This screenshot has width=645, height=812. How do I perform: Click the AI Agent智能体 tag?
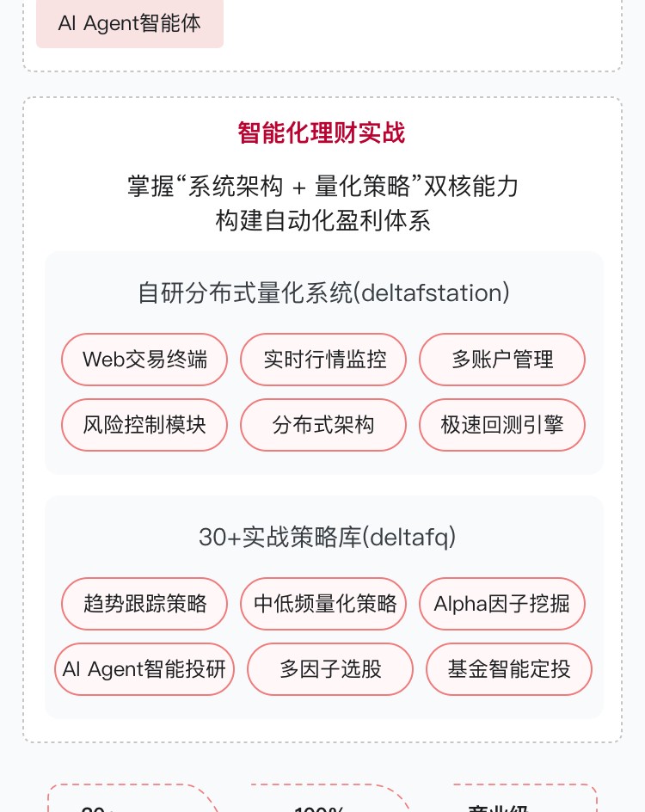pyautogui.click(x=130, y=23)
